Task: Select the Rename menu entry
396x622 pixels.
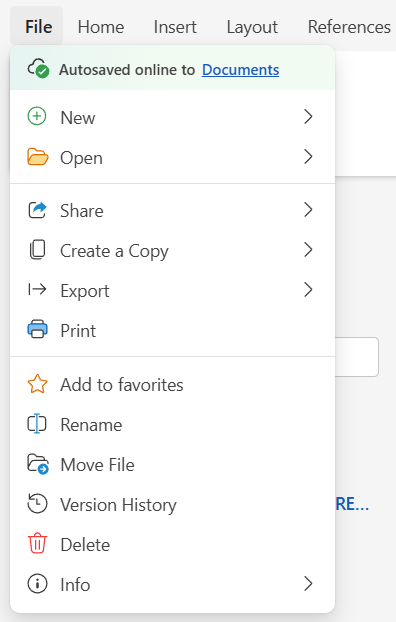Action: point(172,424)
